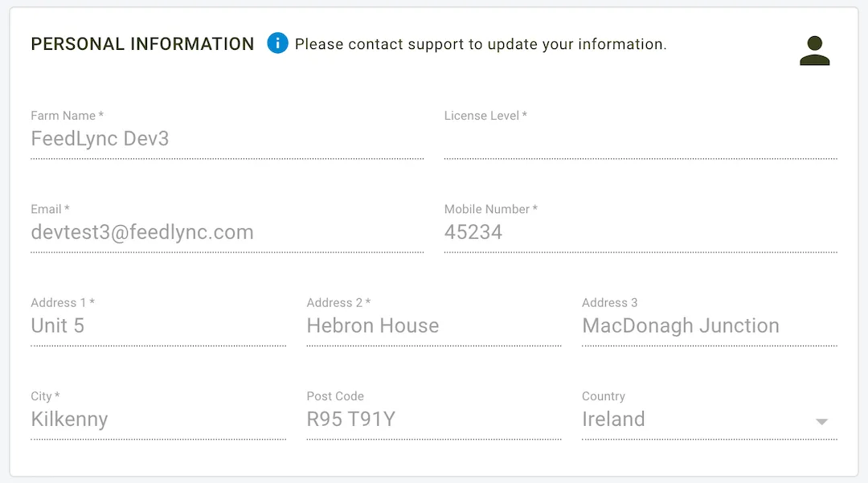The height and width of the screenshot is (483, 868).
Task: Click the Mobile Number label
Action: tap(489, 209)
